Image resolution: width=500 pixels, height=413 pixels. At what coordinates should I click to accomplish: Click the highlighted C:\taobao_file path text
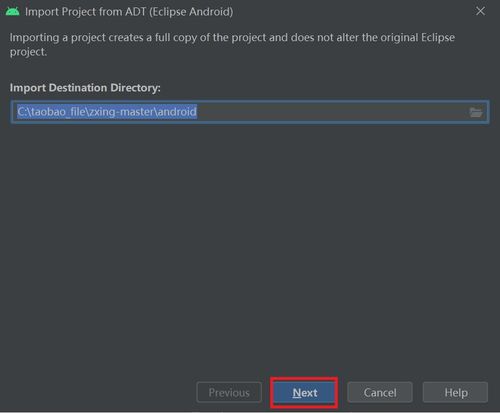[107, 112]
